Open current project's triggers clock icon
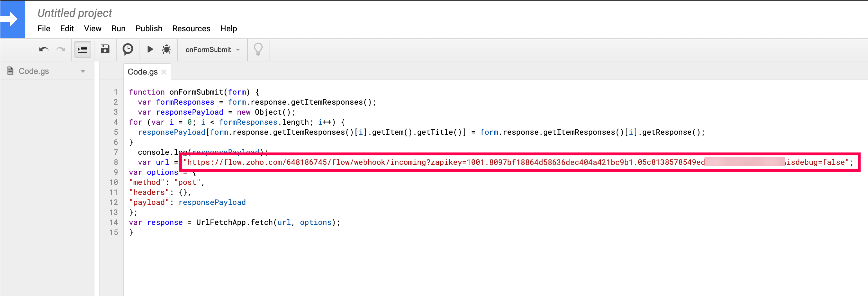Screen dimensions: 868x296 (x=128, y=49)
